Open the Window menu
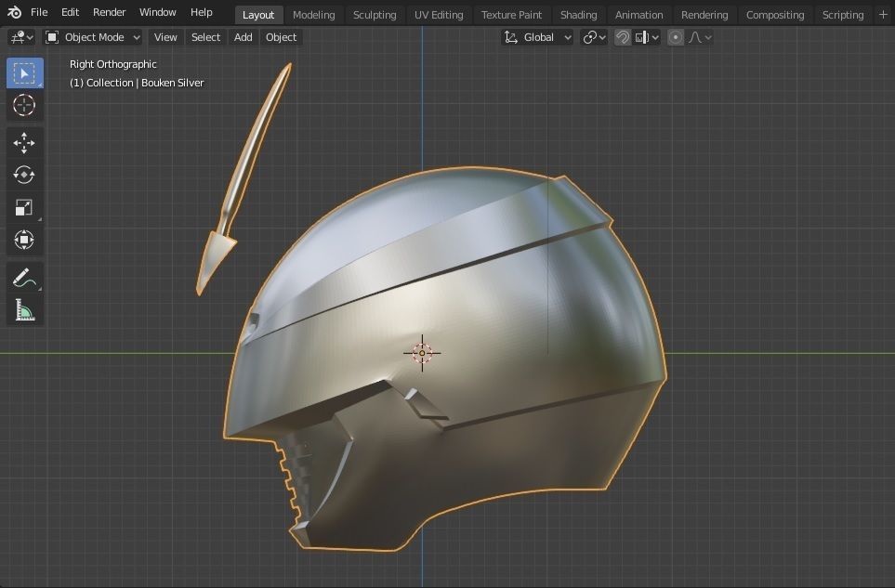The image size is (895, 588). pyautogui.click(x=158, y=12)
